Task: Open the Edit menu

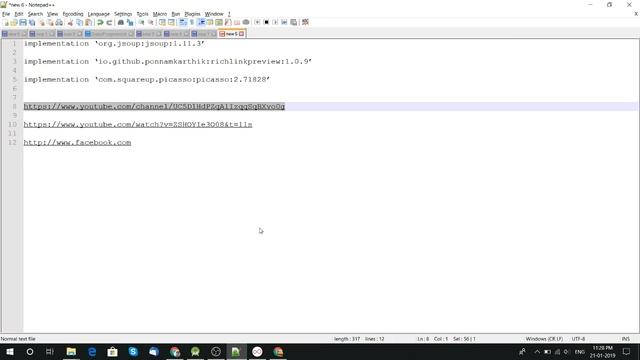Action: (19, 14)
